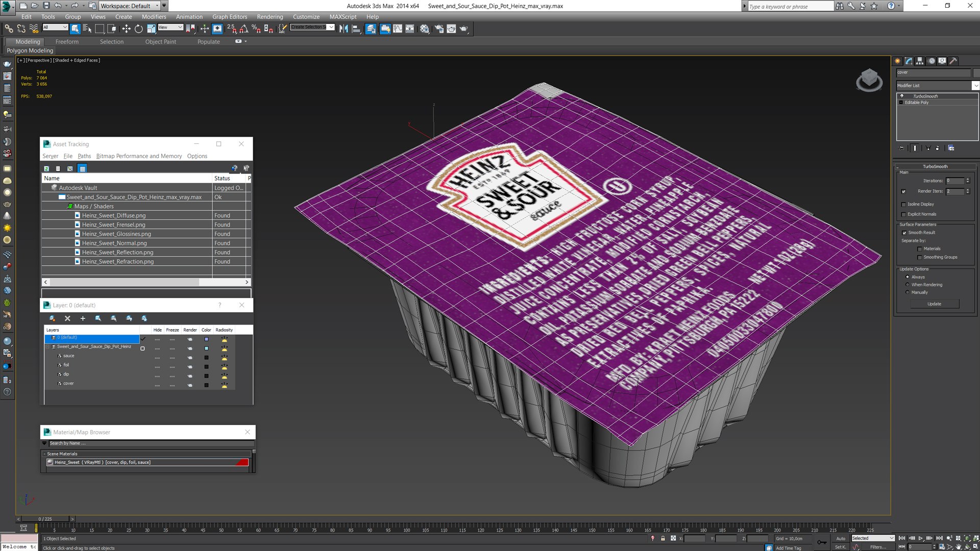This screenshot has height=551, width=980.
Task: Click the Mirror tool icon
Action: point(344,29)
